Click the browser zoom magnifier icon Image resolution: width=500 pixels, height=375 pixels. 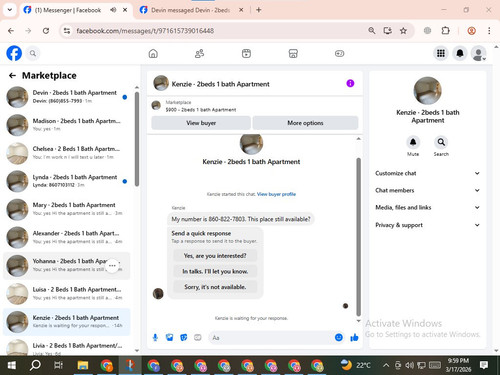pos(372,31)
